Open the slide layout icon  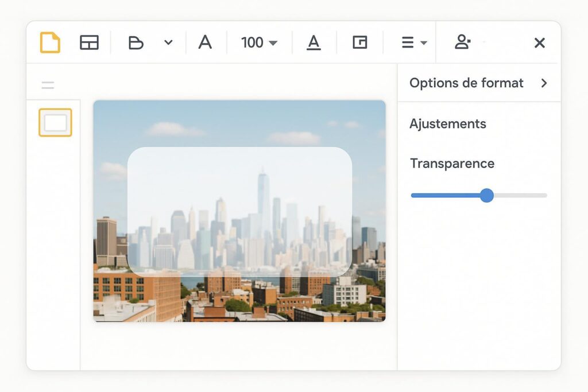click(x=89, y=42)
